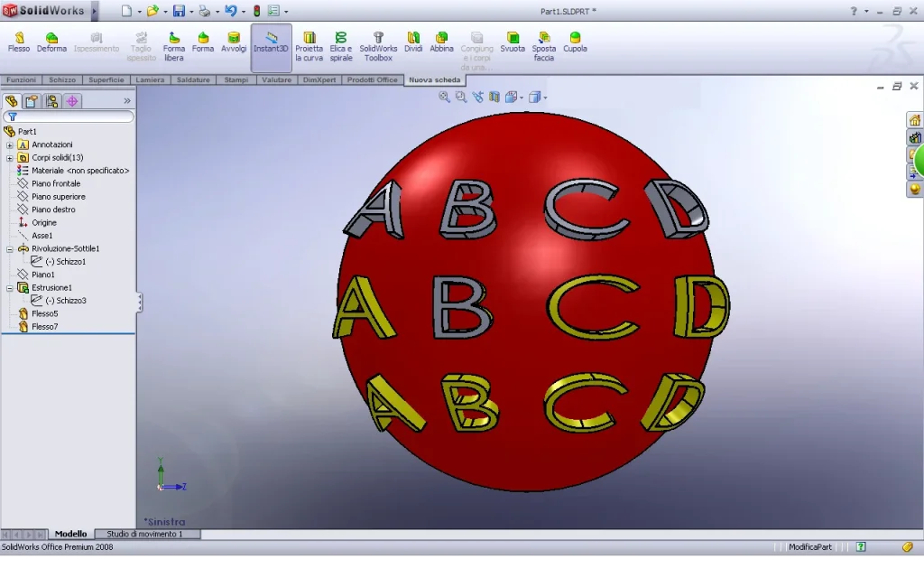Screen dimensions: 924x578
Task: Switch to the Valutare tab
Action: point(276,79)
